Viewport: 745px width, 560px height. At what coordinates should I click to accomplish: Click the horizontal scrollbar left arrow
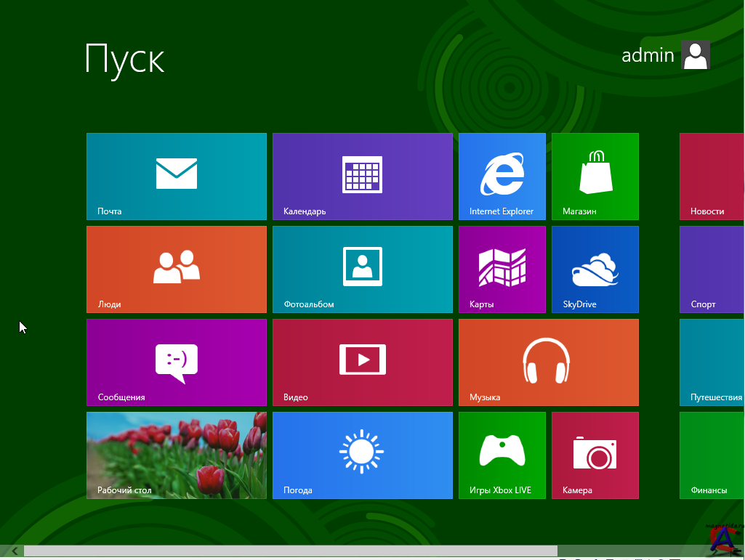click(x=15, y=551)
